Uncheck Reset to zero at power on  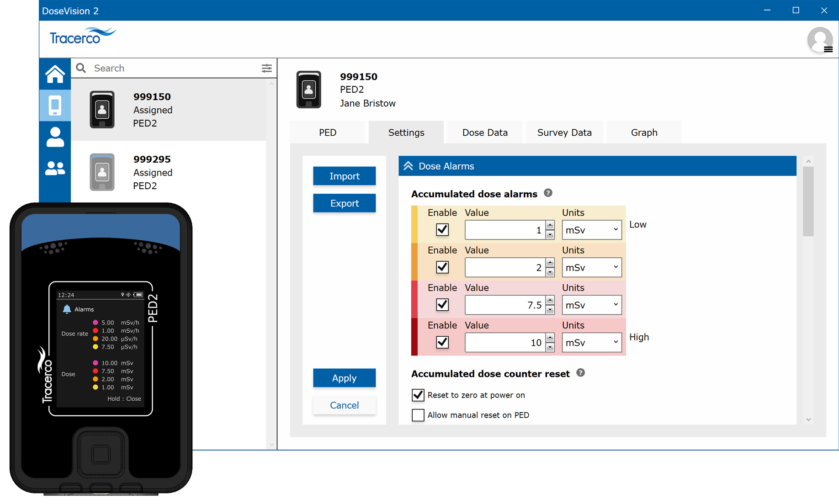(x=418, y=395)
